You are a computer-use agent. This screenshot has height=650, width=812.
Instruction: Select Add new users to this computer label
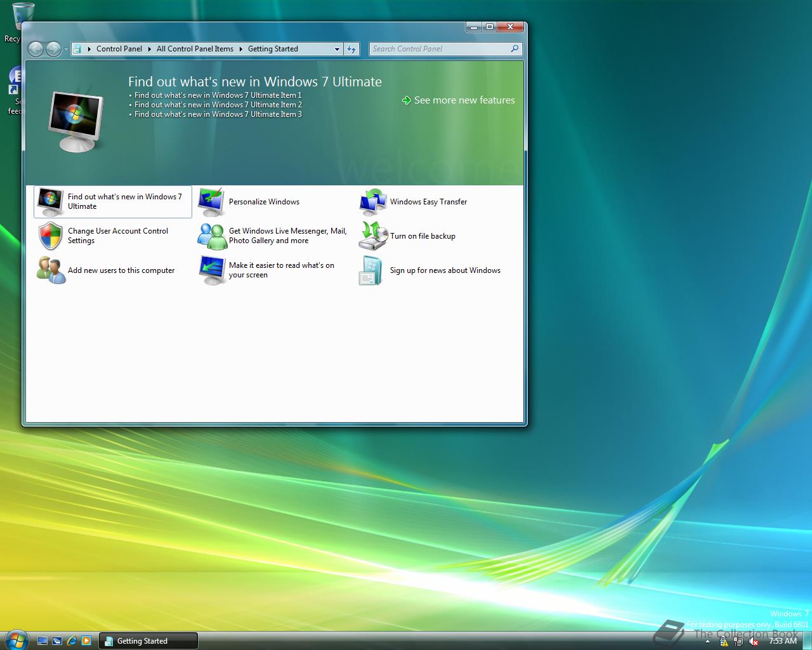pos(121,270)
